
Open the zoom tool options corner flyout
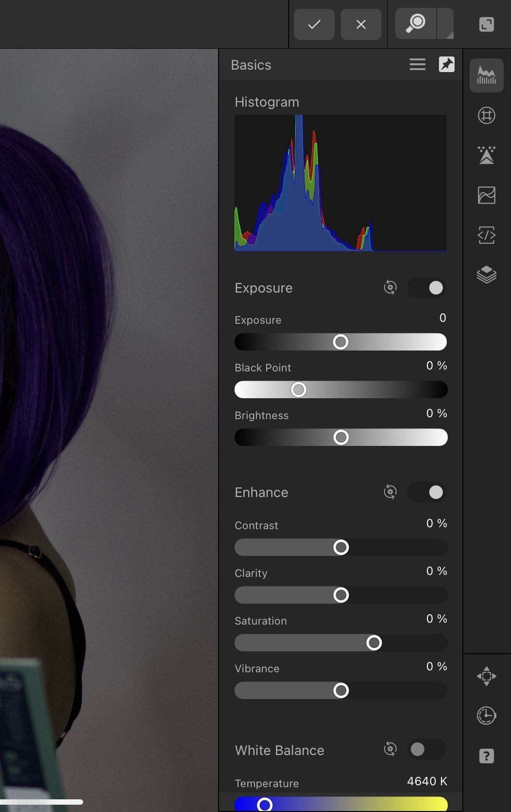pos(446,23)
